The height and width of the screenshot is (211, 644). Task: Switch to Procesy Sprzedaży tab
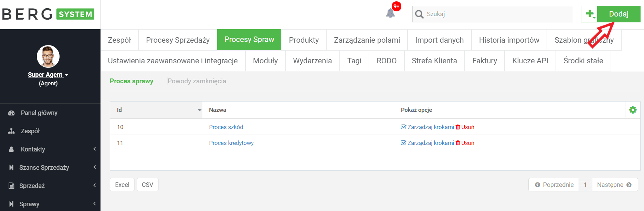(x=178, y=40)
